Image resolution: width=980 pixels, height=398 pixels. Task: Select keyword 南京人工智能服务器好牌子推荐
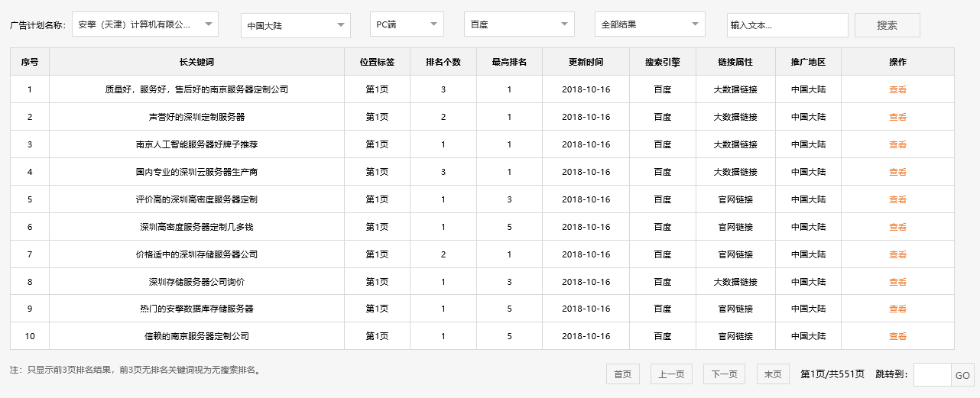tap(196, 144)
